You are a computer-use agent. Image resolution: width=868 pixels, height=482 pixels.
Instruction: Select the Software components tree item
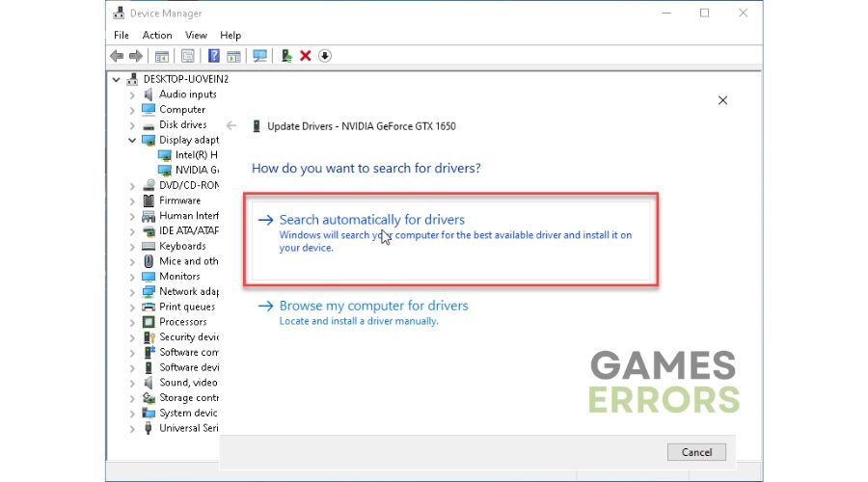click(189, 352)
